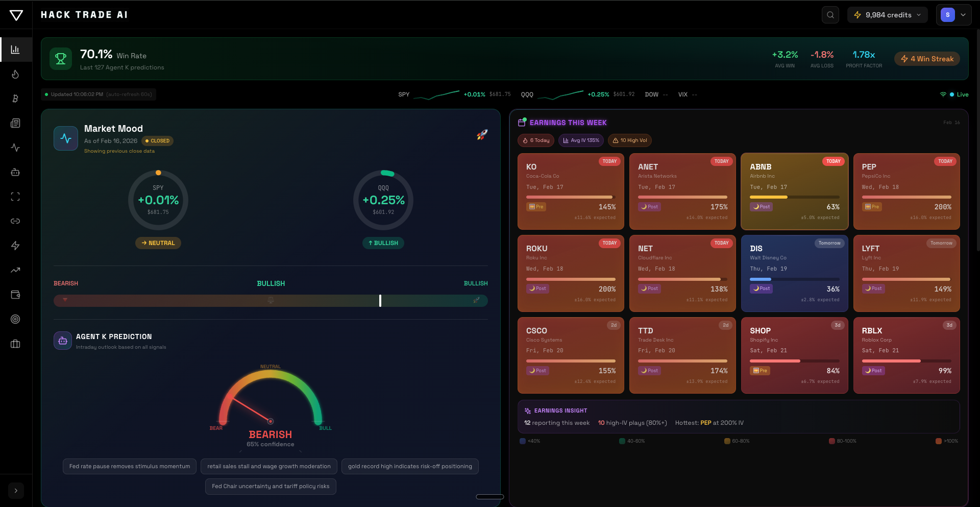Select the VIX ticker in market bar
The height and width of the screenshot is (507, 980).
click(x=684, y=94)
